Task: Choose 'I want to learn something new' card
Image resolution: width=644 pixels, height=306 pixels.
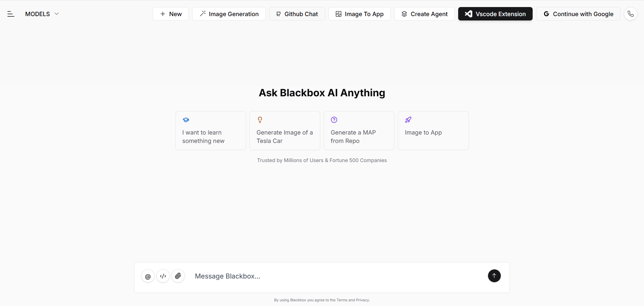Action: 211,131
